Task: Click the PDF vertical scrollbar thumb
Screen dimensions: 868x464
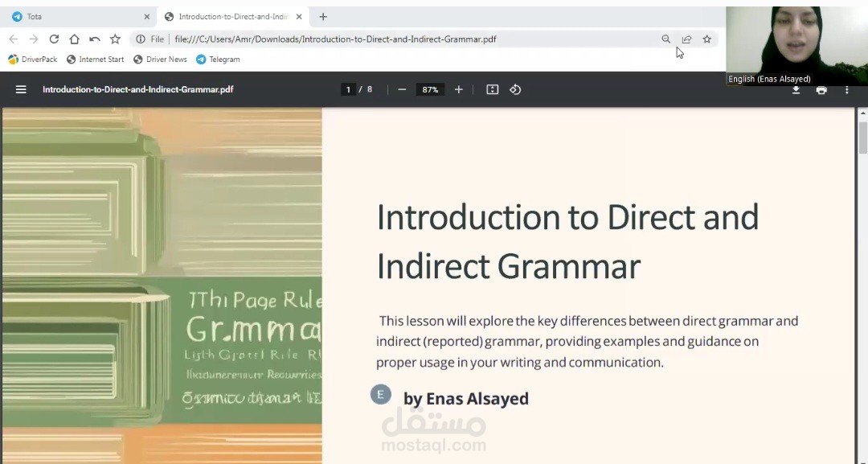Action: tap(862, 138)
